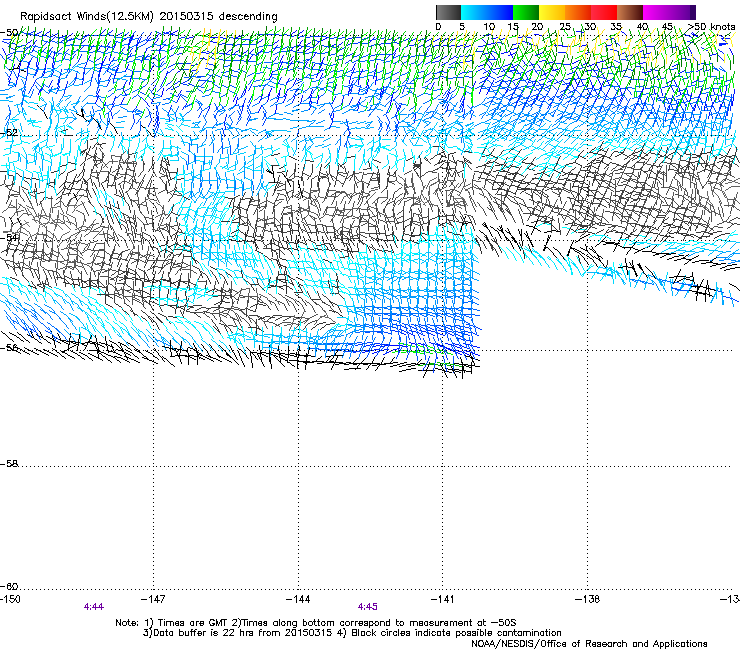
Task: Click the gray 0-5 knots color swatch
Action: pyautogui.click(x=448, y=12)
